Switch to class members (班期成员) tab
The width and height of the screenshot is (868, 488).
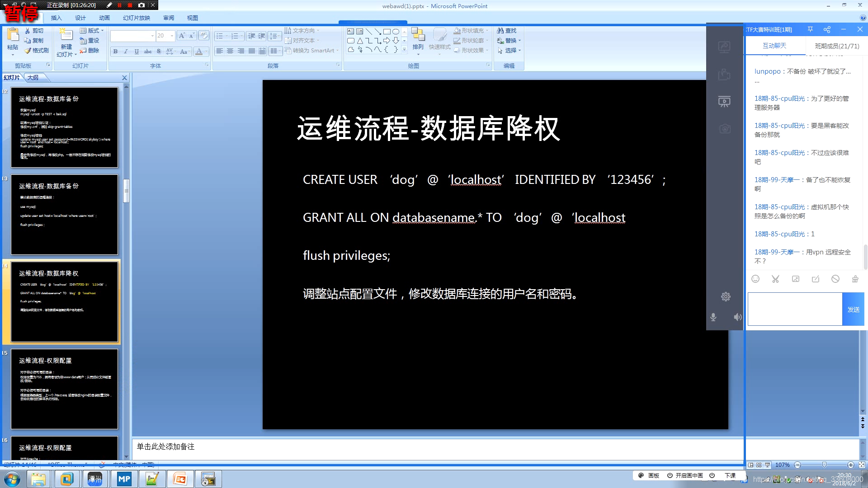click(837, 46)
